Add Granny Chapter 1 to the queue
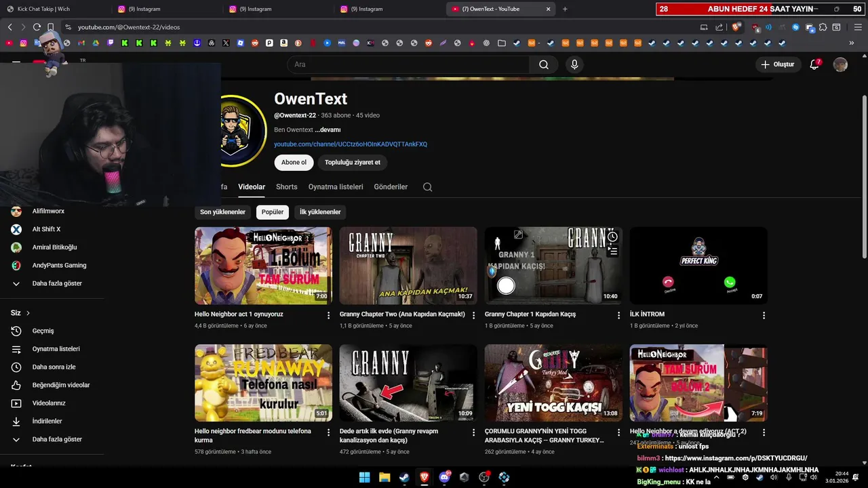This screenshot has width=868, height=488. (x=612, y=251)
